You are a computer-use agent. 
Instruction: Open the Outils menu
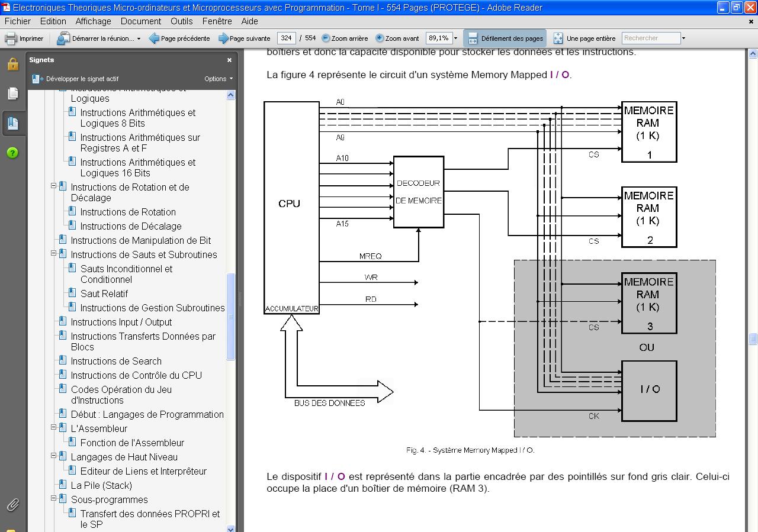pos(182,21)
